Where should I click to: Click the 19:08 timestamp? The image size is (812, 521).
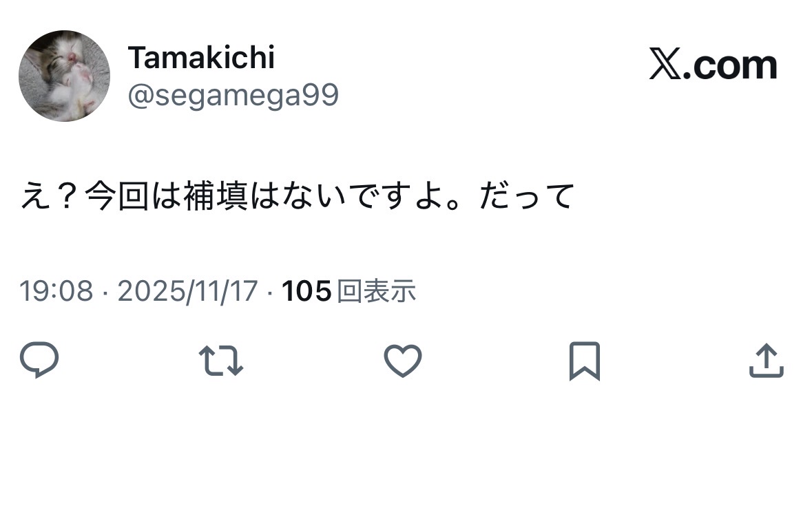pos(56,292)
